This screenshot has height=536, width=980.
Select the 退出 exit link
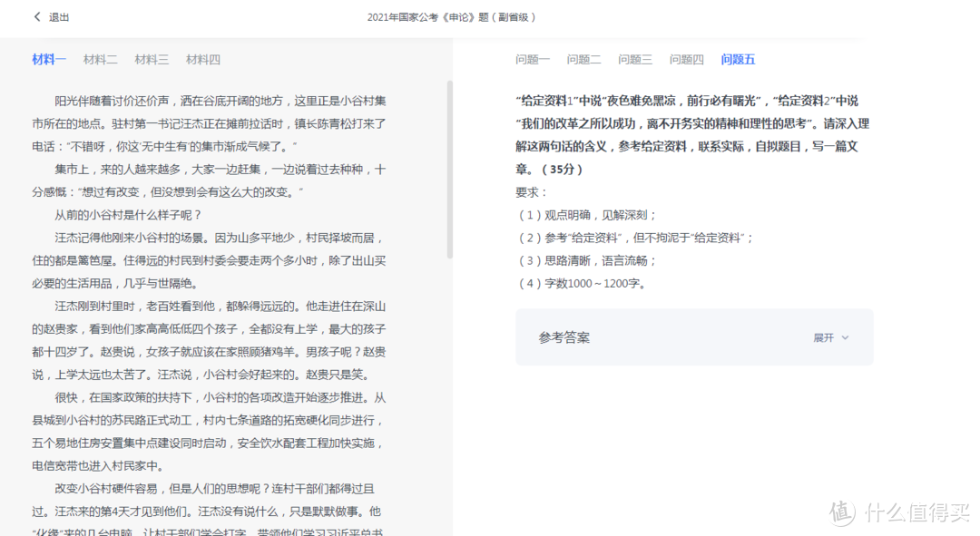point(60,17)
